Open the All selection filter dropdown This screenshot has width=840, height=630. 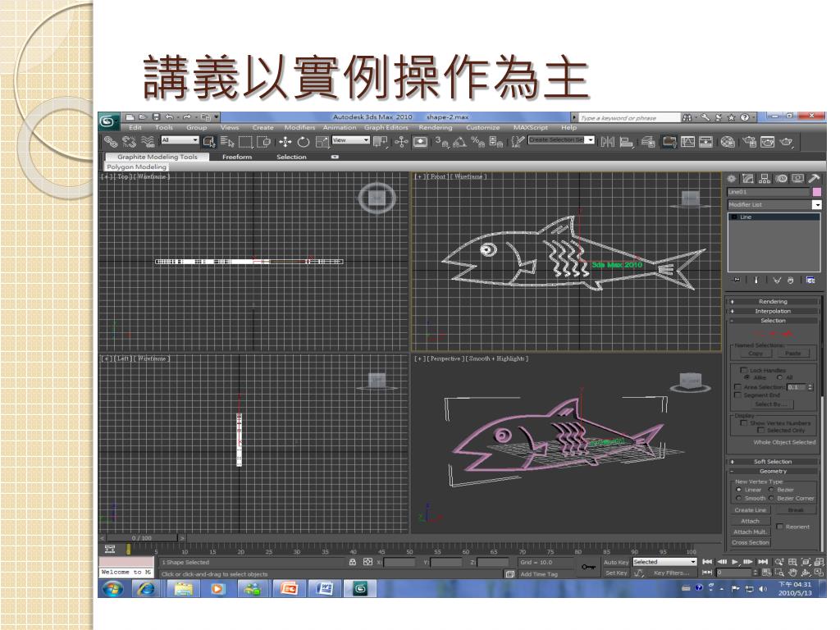180,139
